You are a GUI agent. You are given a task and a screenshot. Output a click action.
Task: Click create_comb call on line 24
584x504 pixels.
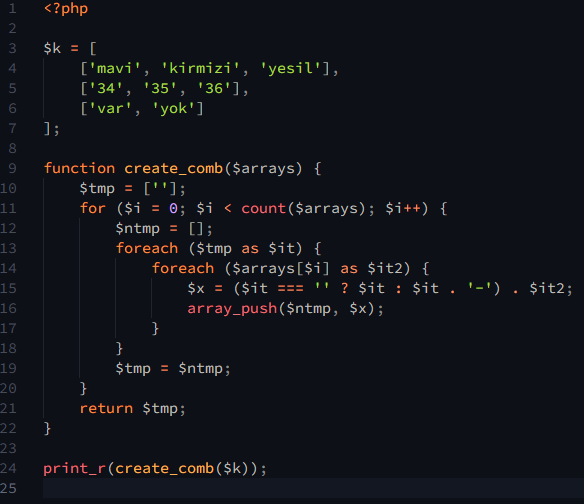(x=164, y=469)
